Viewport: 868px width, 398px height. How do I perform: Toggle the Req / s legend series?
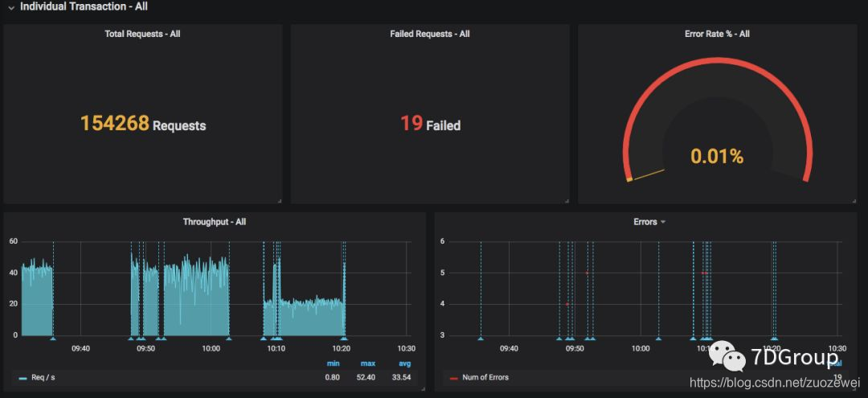pyautogui.click(x=43, y=378)
